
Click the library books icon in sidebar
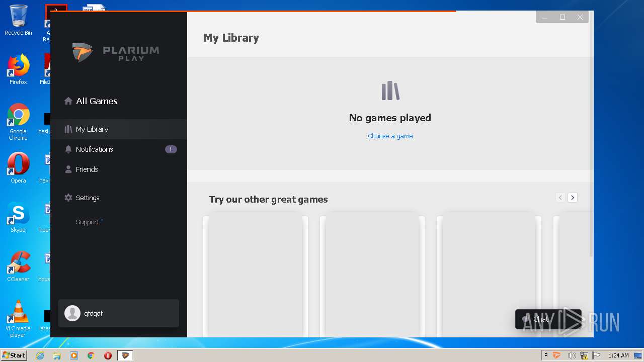click(68, 129)
